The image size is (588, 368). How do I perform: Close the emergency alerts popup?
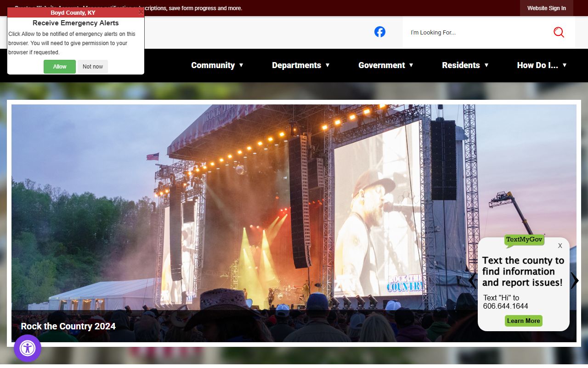point(141,12)
